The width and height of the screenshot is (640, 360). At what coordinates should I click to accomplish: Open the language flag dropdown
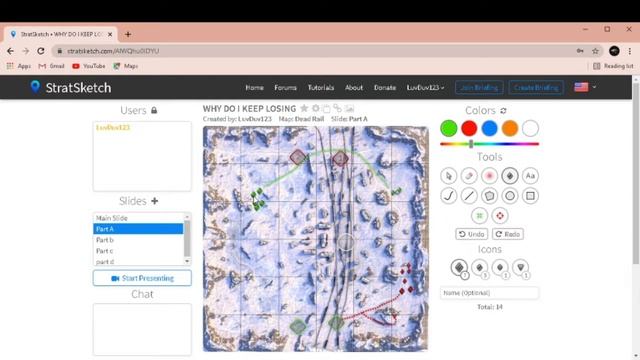(585, 87)
